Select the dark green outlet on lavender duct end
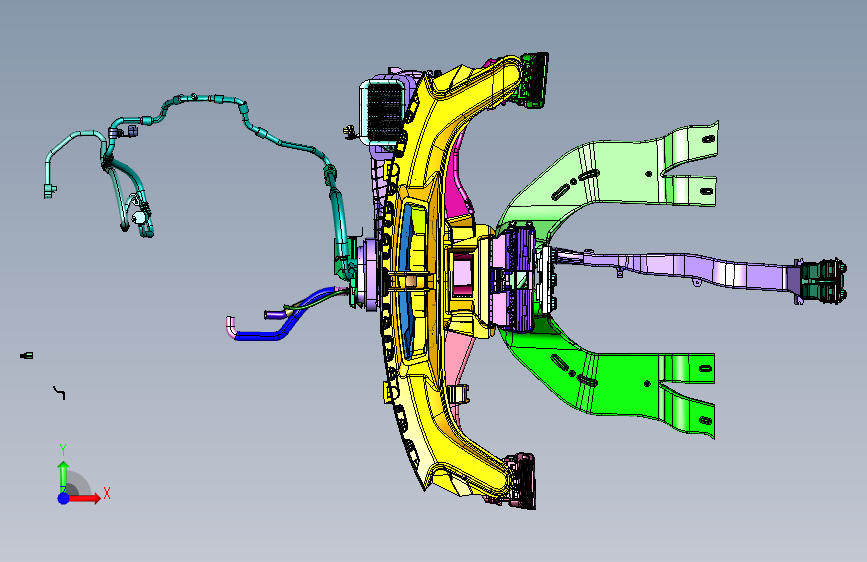This screenshot has height=562, width=867. point(823,281)
